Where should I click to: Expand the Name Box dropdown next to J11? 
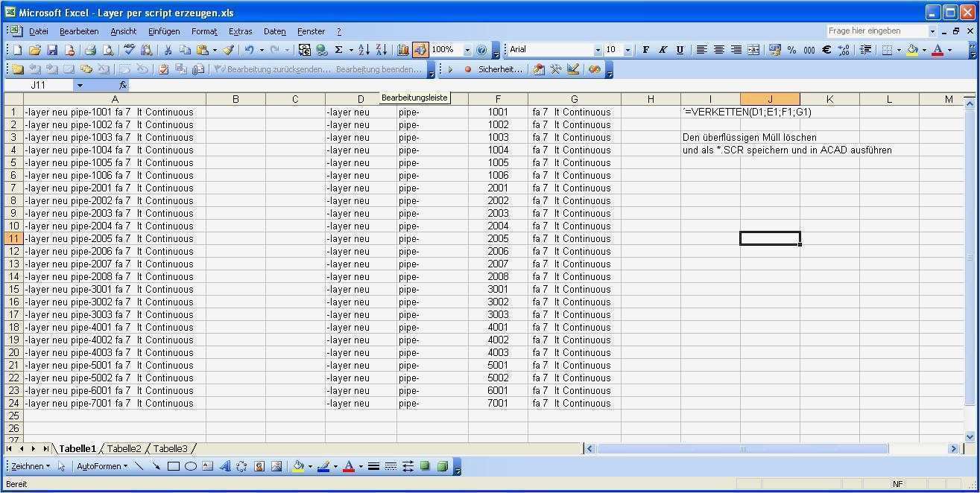(x=80, y=86)
